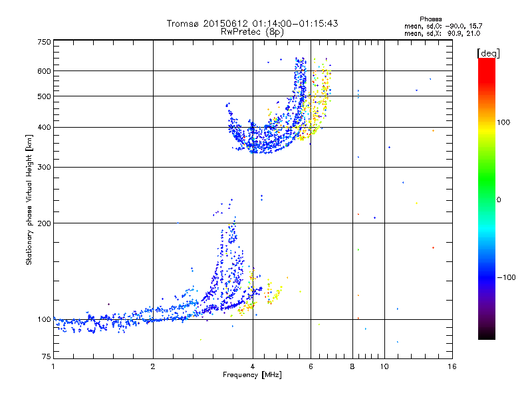
Task: Click x-axis tick label '4'
Action: point(253,366)
